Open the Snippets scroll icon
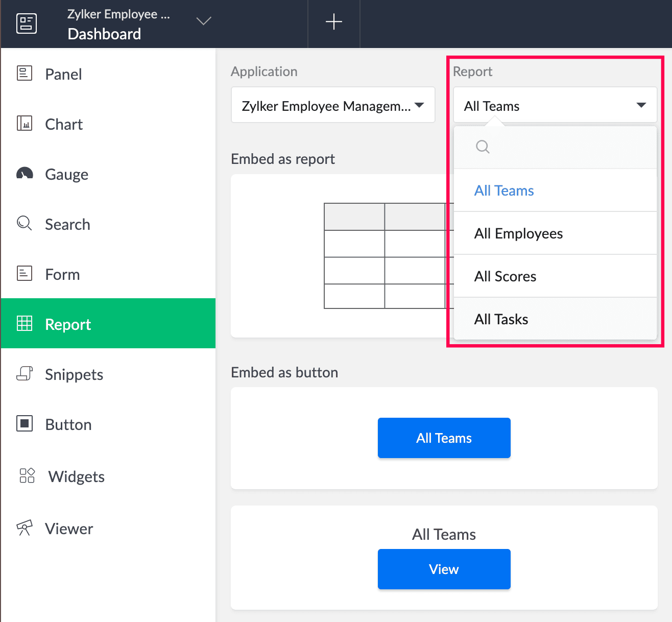 coord(25,374)
